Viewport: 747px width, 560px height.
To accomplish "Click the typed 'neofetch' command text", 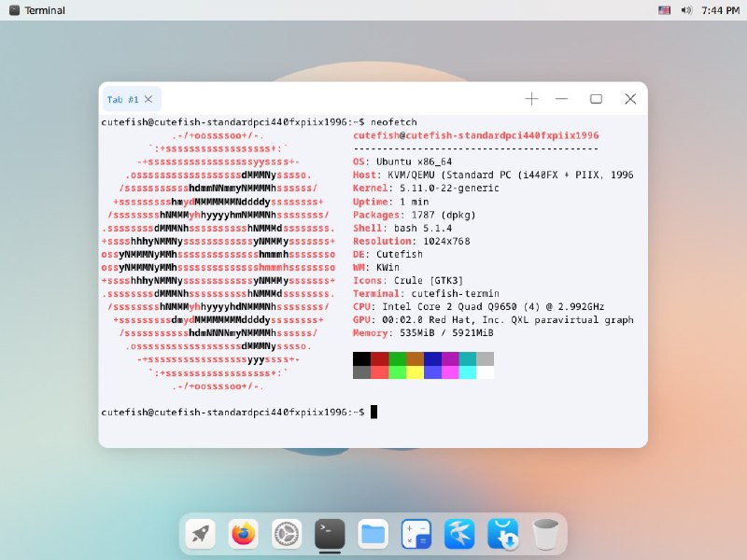I will [x=394, y=122].
